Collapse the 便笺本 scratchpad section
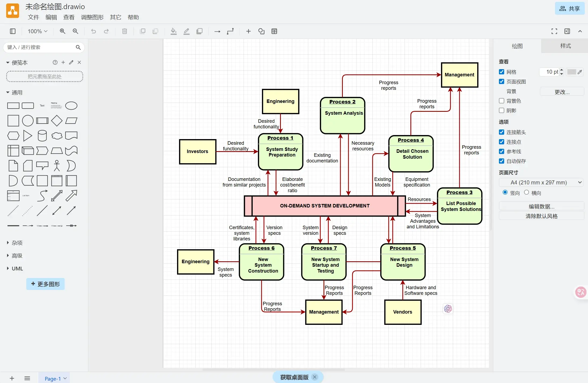588x383 pixels. 8,62
